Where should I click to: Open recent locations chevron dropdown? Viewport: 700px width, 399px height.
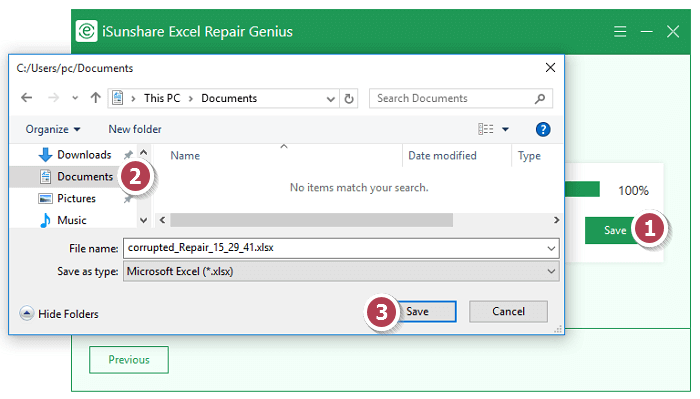tap(75, 98)
